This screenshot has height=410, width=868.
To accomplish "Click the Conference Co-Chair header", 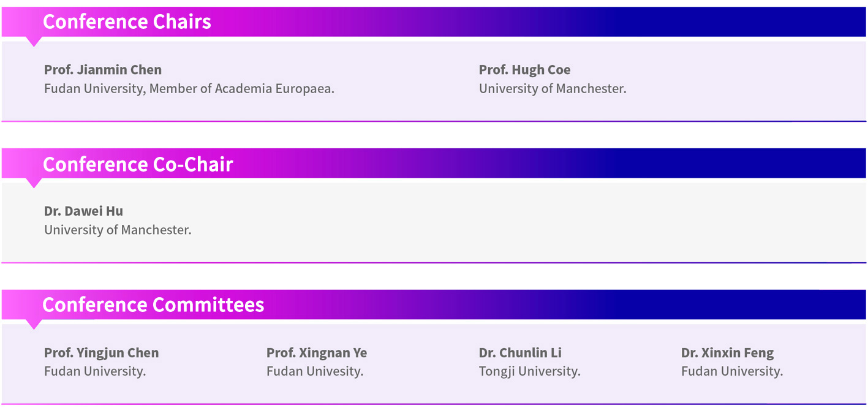I will click(138, 164).
